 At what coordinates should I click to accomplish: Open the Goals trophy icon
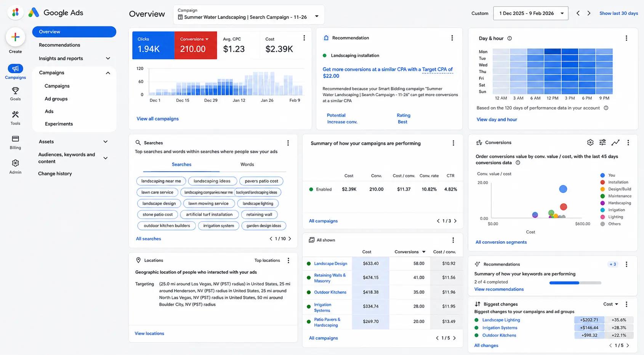[x=15, y=91]
